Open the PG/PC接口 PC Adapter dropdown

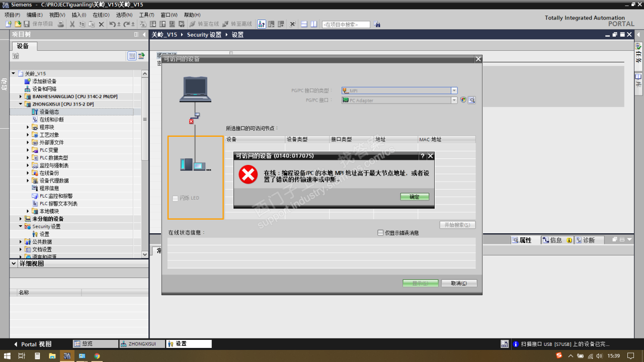[x=454, y=100]
